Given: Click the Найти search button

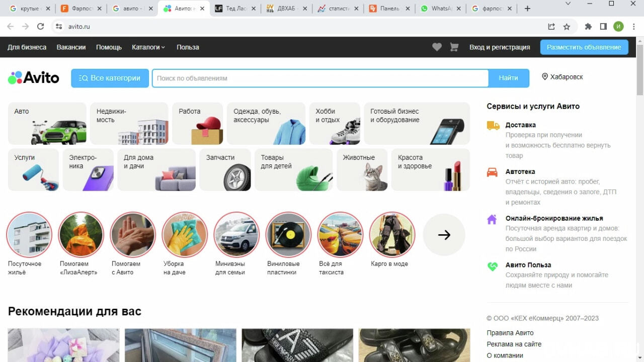Looking at the screenshot, I should click(x=508, y=78).
